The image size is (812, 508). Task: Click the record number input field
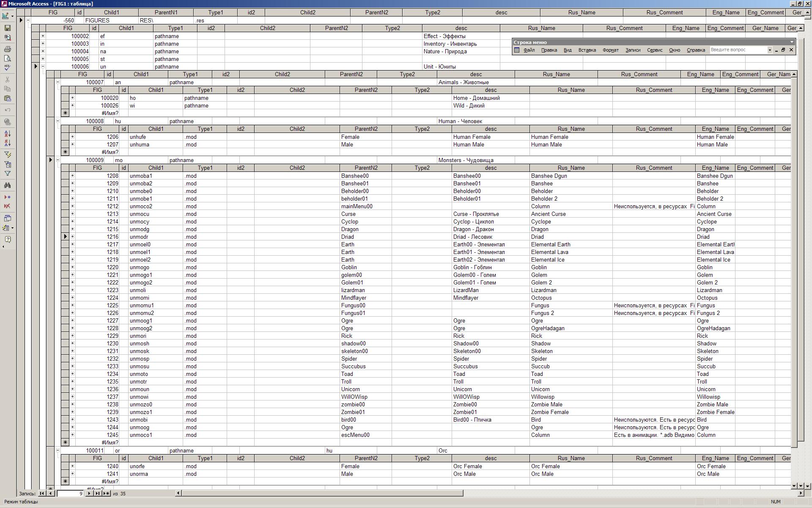click(x=70, y=493)
